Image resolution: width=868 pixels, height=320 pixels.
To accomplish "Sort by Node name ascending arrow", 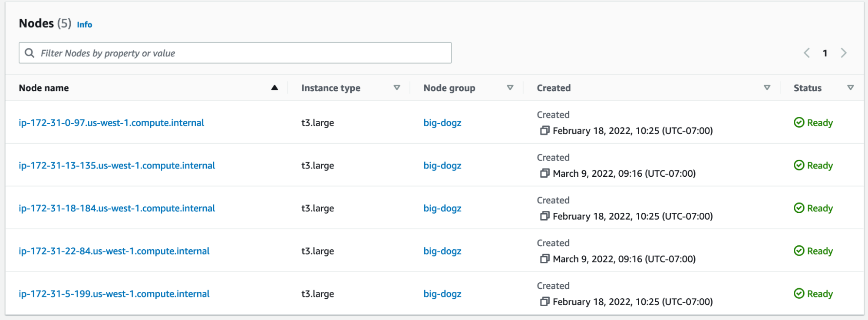I will click(274, 88).
